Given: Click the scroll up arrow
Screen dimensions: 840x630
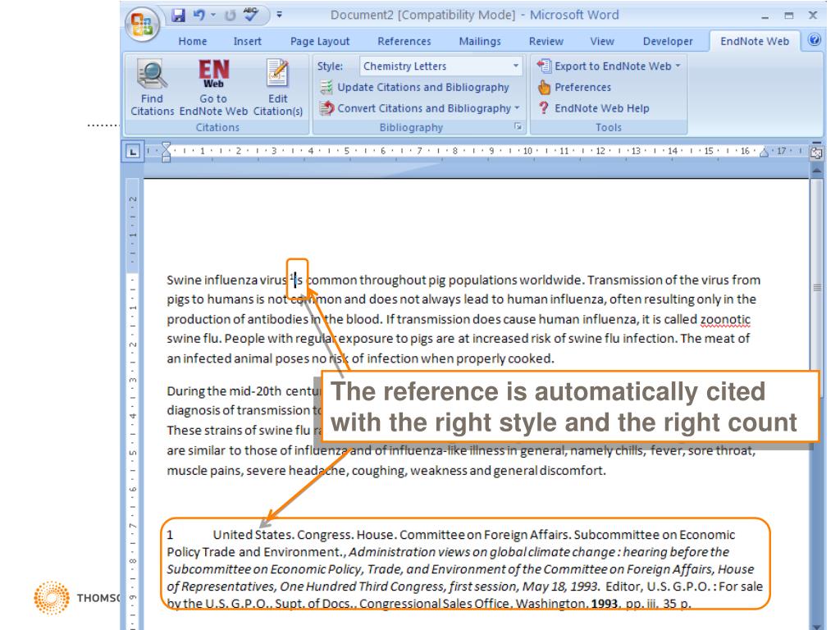Looking at the screenshot, I should pyautogui.click(x=816, y=170).
